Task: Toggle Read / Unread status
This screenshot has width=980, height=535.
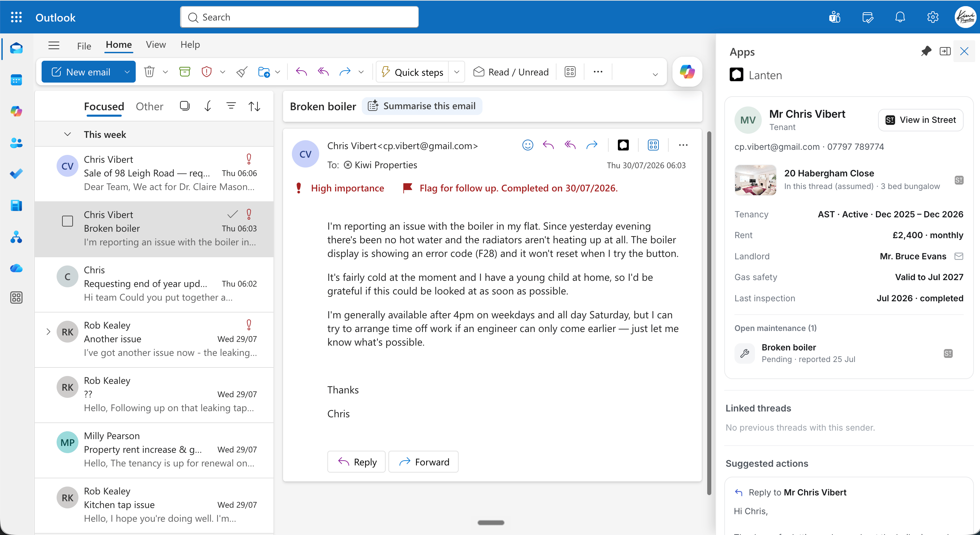Action: pos(510,72)
